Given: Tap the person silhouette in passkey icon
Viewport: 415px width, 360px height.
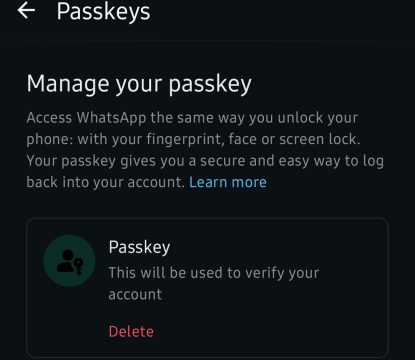Looking at the screenshot, I should coord(66,260).
